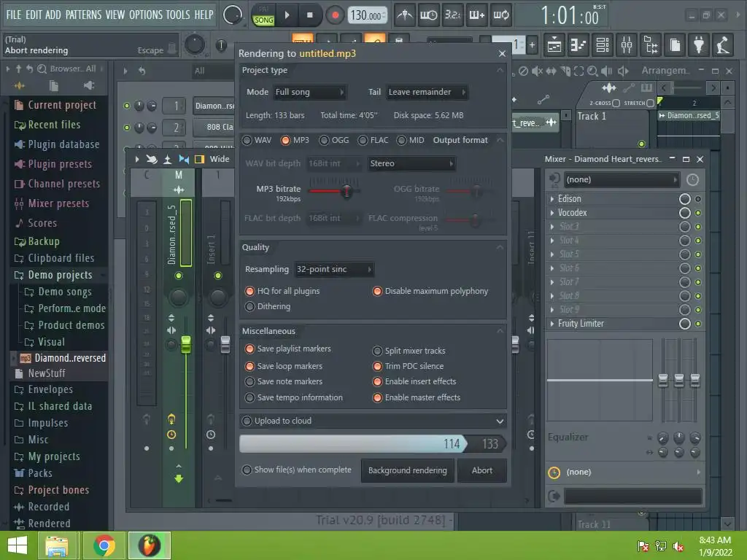Click the metronome icon in top toolbar
Screen dimensions: 747x560
[405, 15]
